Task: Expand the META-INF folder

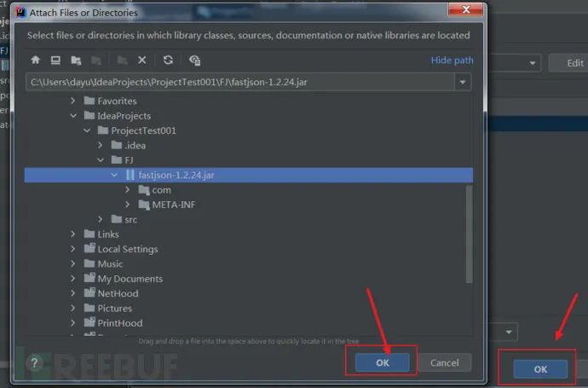Action: click(128, 204)
